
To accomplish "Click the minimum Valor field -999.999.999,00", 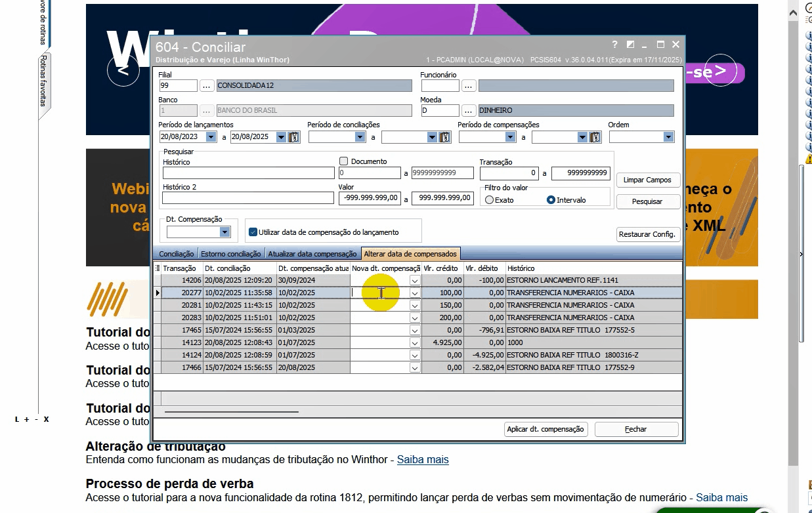I will pyautogui.click(x=370, y=198).
